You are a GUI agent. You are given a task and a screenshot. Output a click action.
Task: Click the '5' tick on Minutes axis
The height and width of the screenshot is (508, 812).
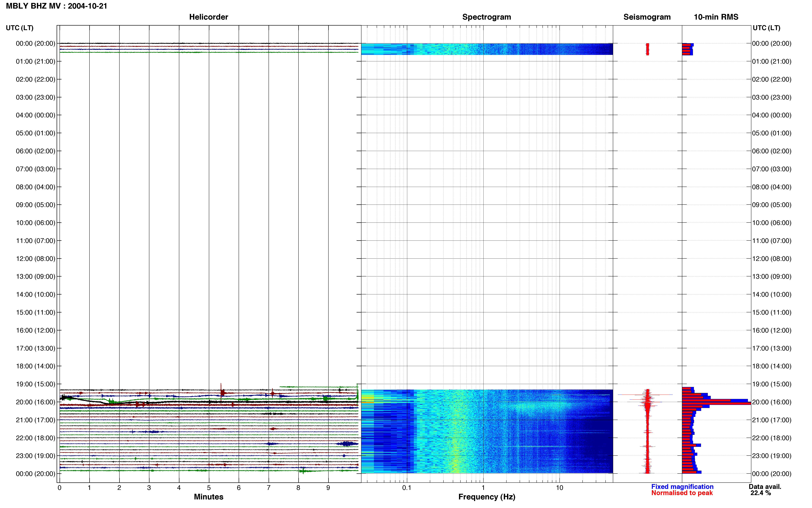click(209, 488)
